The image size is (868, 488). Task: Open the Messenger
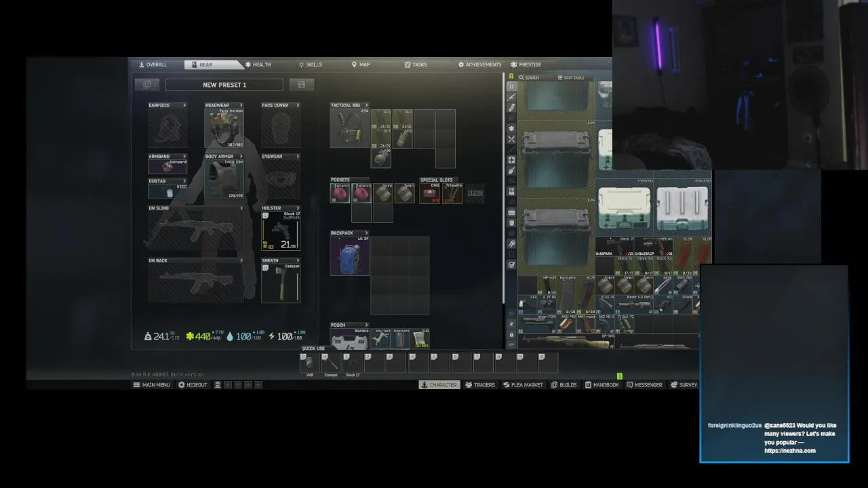pos(644,385)
